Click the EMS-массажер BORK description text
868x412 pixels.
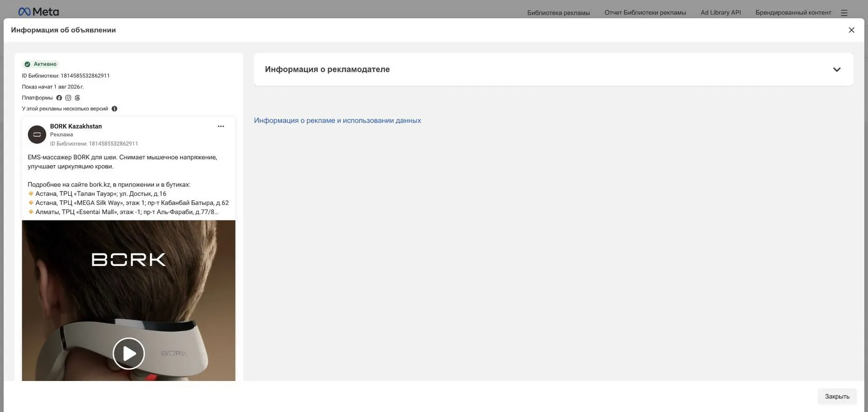122,162
